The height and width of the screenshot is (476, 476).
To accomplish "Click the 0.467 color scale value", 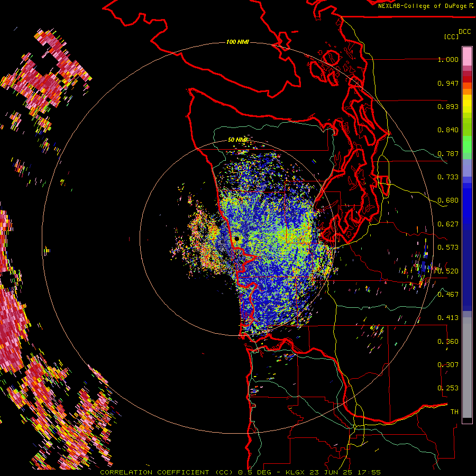I will [x=448, y=295].
